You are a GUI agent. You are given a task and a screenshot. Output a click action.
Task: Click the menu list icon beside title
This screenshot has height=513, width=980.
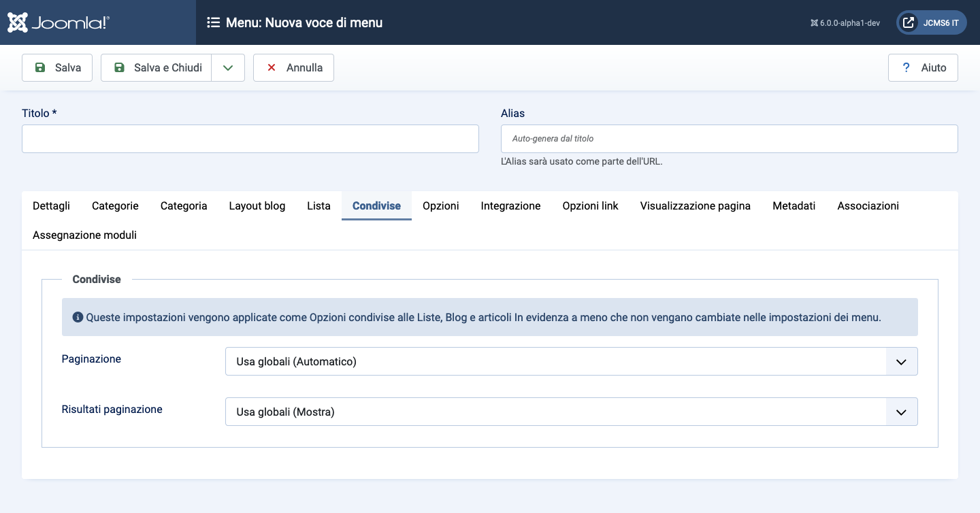point(213,22)
